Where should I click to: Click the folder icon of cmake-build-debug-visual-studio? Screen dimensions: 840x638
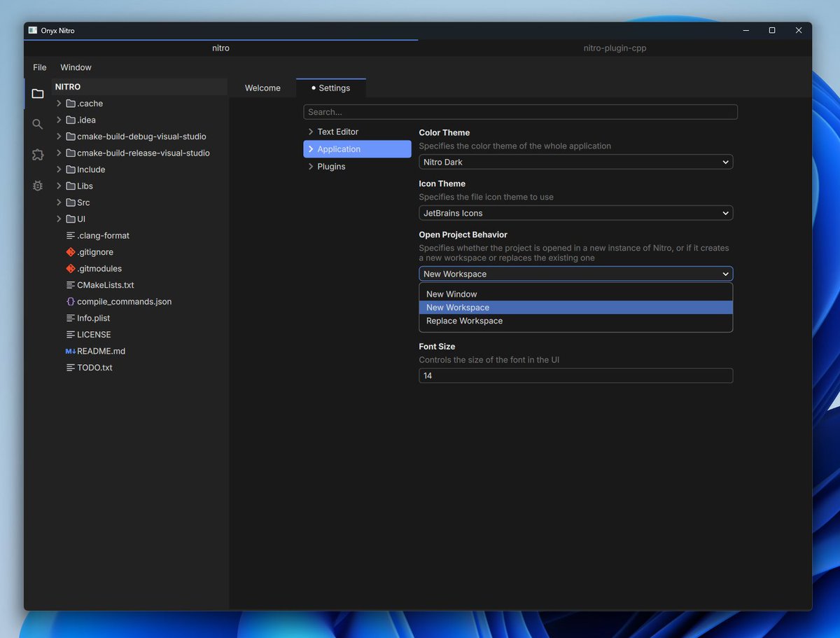point(71,137)
